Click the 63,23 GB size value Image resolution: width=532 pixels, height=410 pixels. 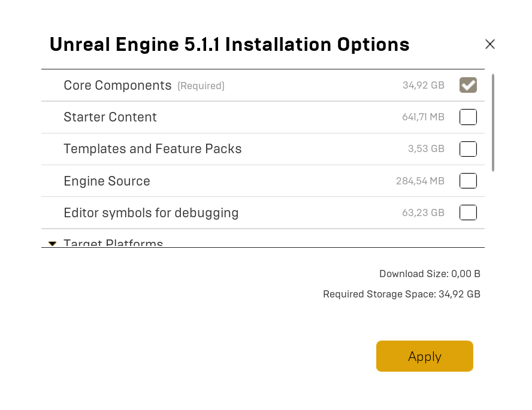pyautogui.click(x=423, y=213)
